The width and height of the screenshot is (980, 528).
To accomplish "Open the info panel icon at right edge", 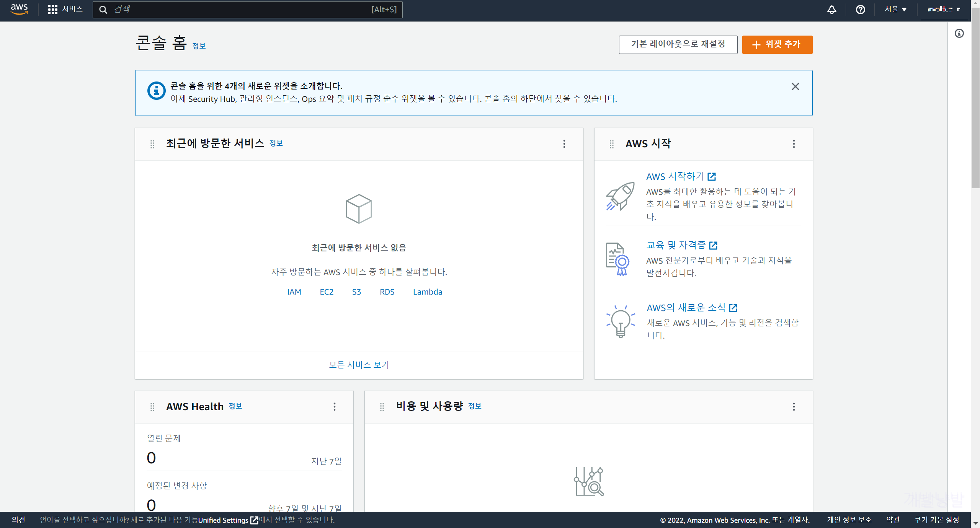I will (x=959, y=34).
